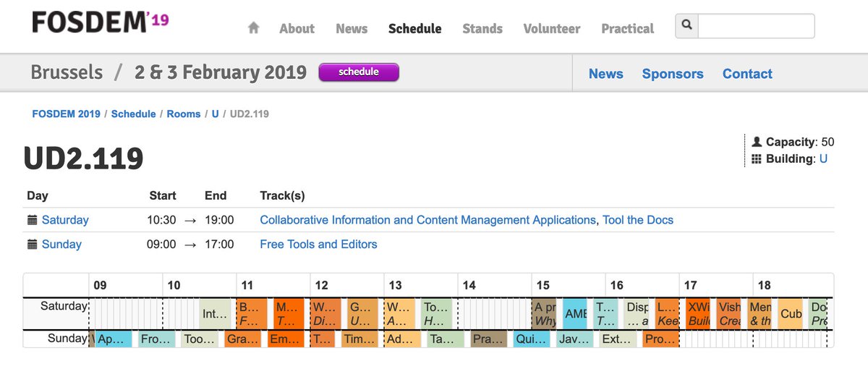The width and height of the screenshot is (868, 369).
Task: Open Collaborative Information and Content Management track
Action: click(428, 220)
